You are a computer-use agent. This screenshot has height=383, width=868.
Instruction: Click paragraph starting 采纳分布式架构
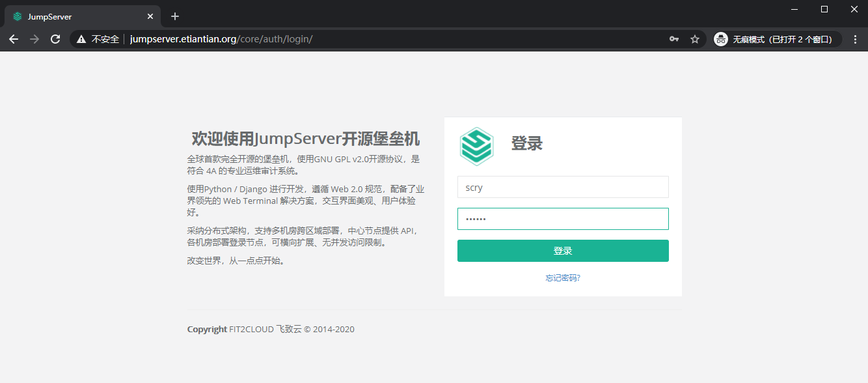pos(303,236)
